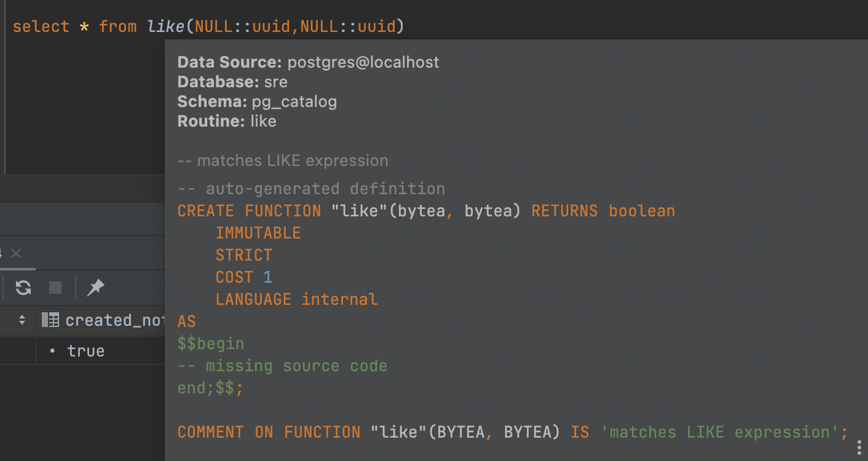Screen dimensions: 868x461
Task: Open the three-dot menu in documentation popup
Action: point(859,447)
